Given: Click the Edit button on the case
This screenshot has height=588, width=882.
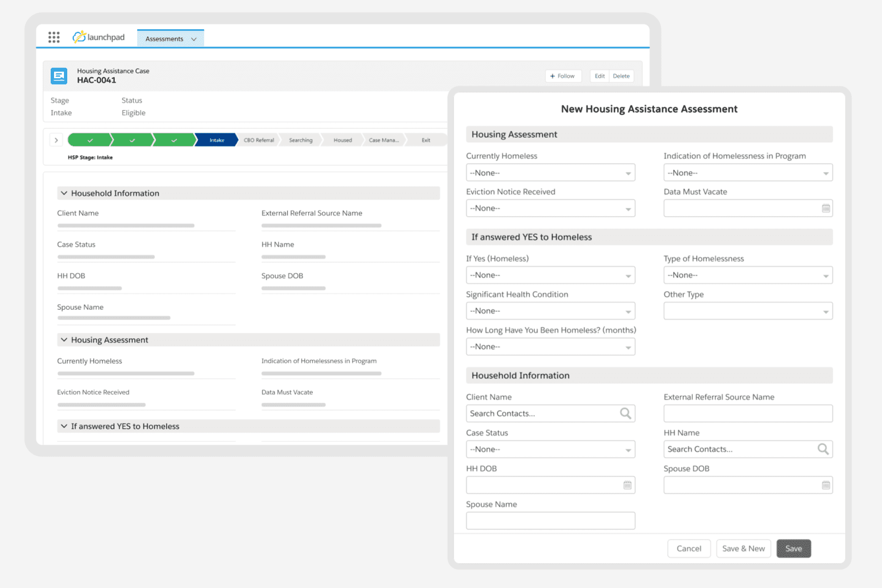Looking at the screenshot, I should click(x=600, y=76).
